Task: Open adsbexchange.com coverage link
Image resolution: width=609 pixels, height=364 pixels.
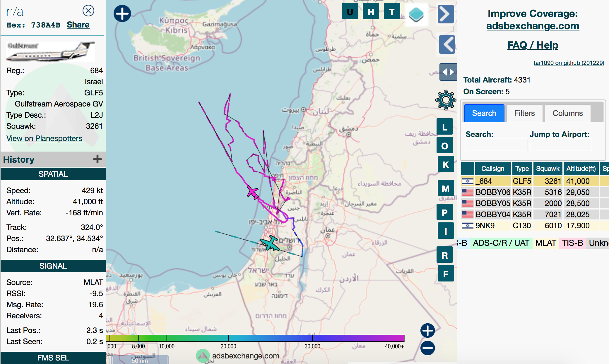Action: click(533, 26)
